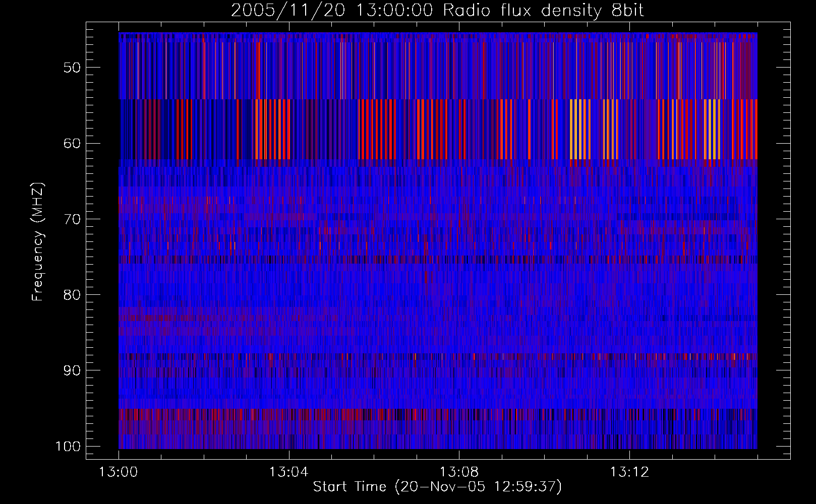Click the 80 MHz frequency tick label

[72, 294]
